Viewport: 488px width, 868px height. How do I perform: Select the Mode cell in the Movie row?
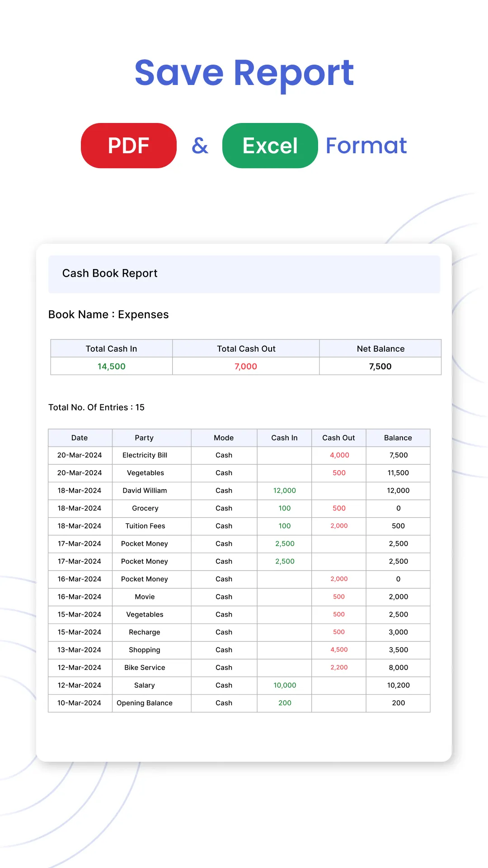(224, 597)
